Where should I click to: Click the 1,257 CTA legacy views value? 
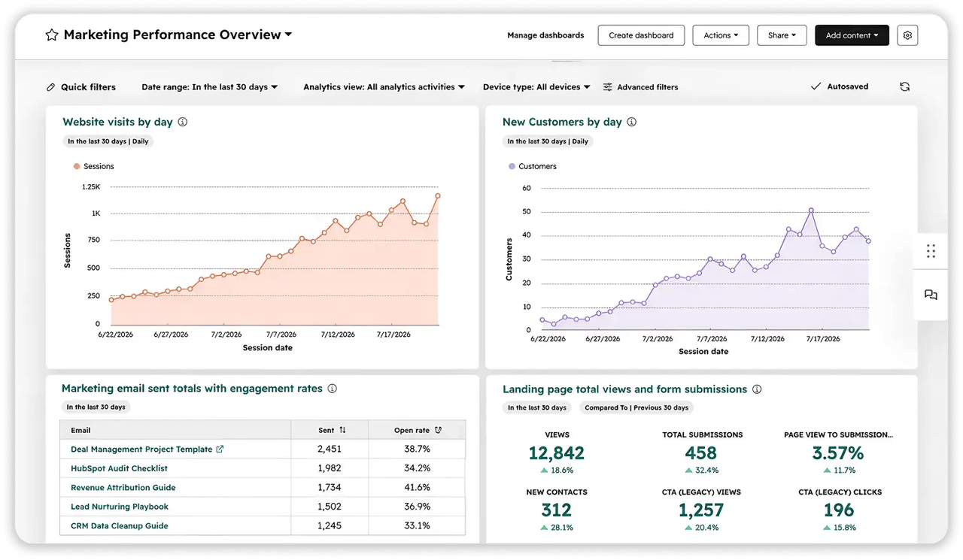[x=701, y=510]
